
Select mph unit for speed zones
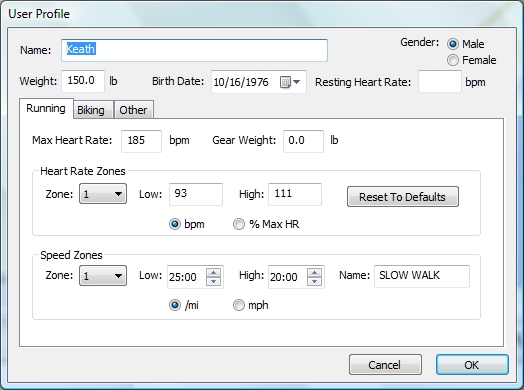point(238,305)
